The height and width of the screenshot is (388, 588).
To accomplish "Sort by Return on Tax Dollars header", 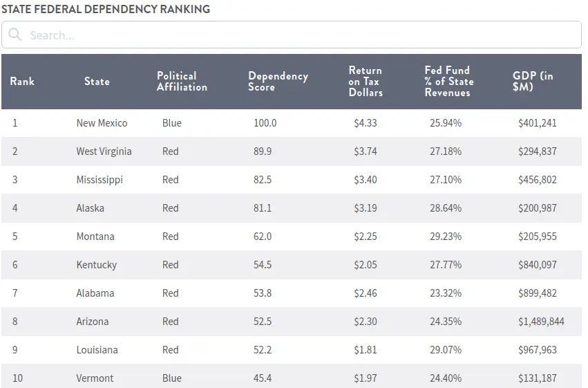I will pos(366,82).
